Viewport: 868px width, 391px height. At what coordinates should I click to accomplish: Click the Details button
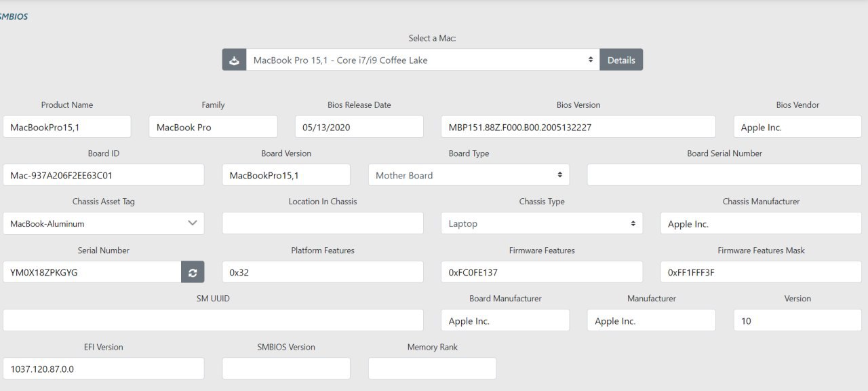621,60
